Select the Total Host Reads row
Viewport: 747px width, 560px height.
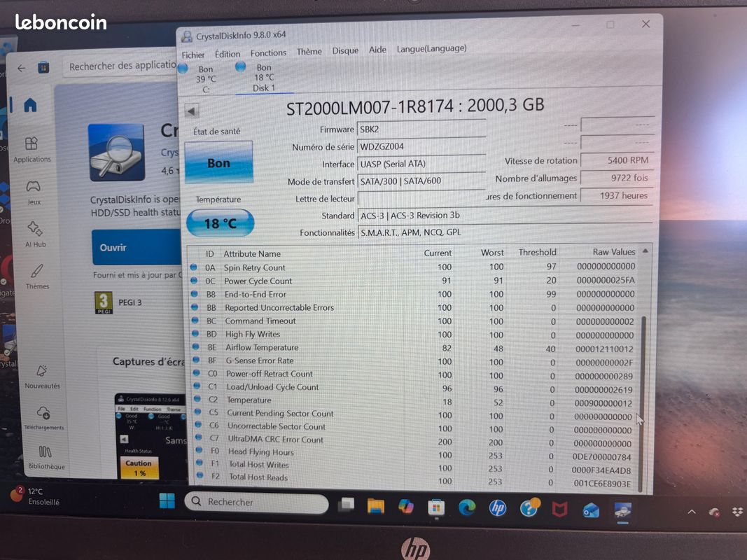(x=414, y=479)
